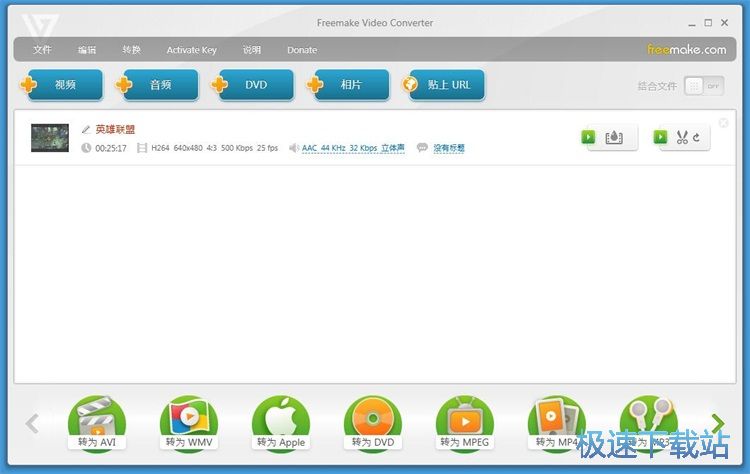
Task: Choose the 转为 MPEG format icon
Action: pos(465,423)
